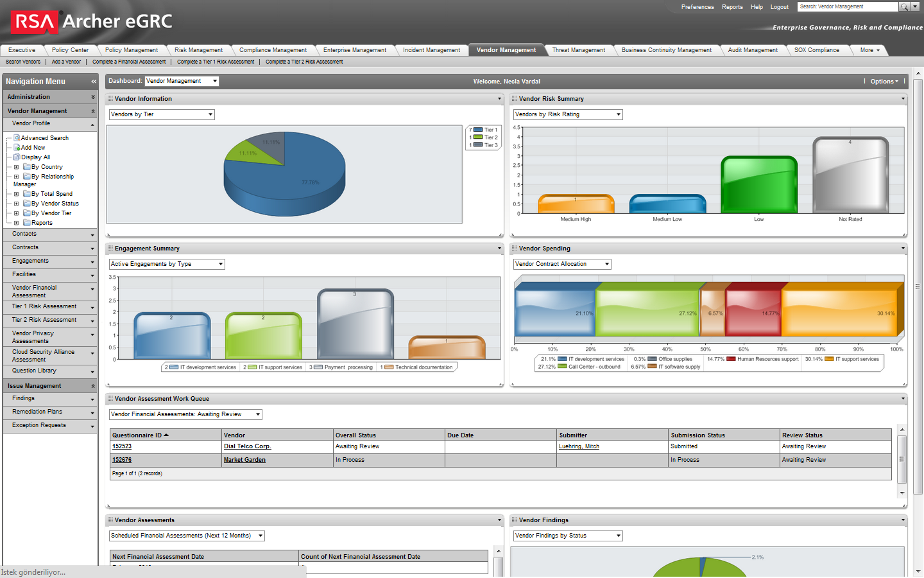
Task: Expand the By Relationship Manager tree node
Action: (17, 177)
